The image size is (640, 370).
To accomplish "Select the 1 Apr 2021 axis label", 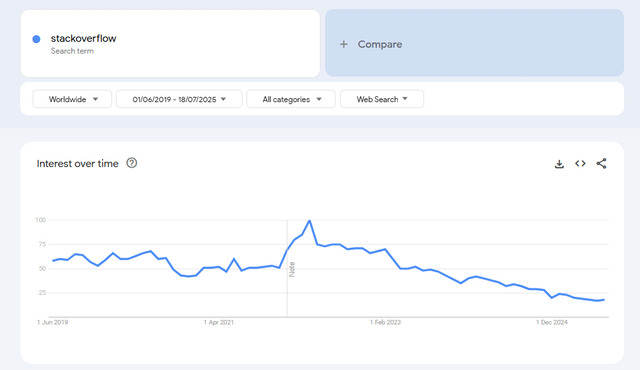I will (x=219, y=322).
